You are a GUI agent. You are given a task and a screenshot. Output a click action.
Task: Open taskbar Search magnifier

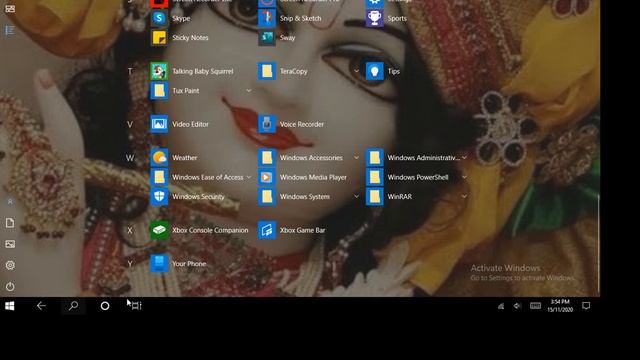coord(73,306)
